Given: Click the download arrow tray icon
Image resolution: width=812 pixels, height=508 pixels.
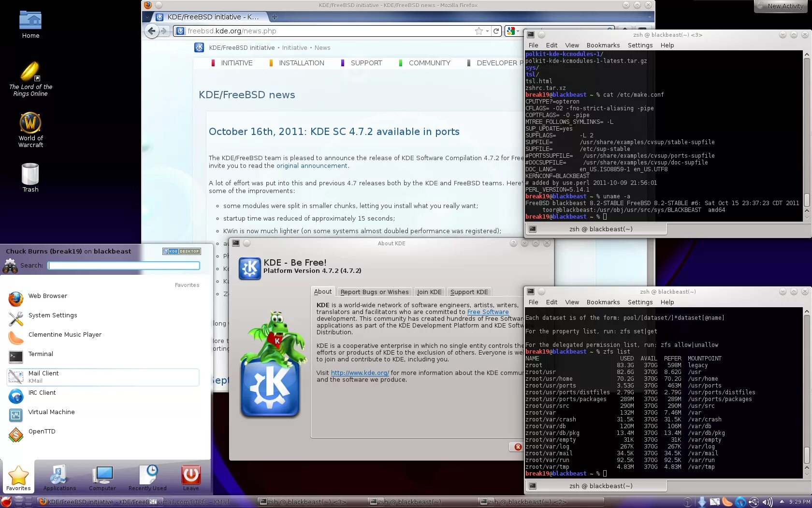Looking at the screenshot, I should click(702, 502).
